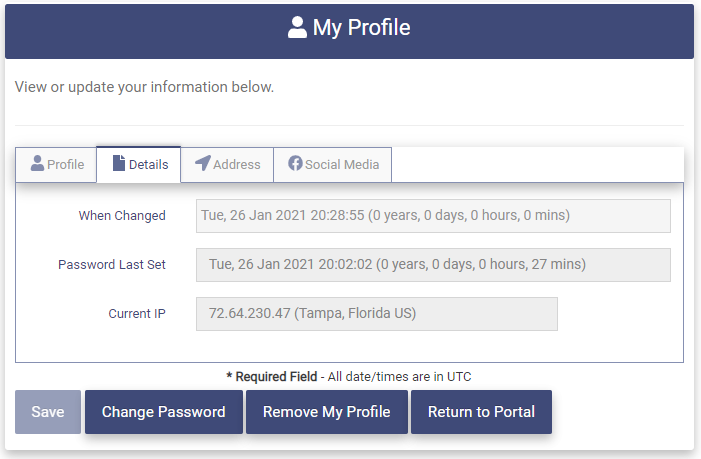This screenshot has width=701, height=459.
Task: Click the person icon on Profile tab
Action: [38, 164]
